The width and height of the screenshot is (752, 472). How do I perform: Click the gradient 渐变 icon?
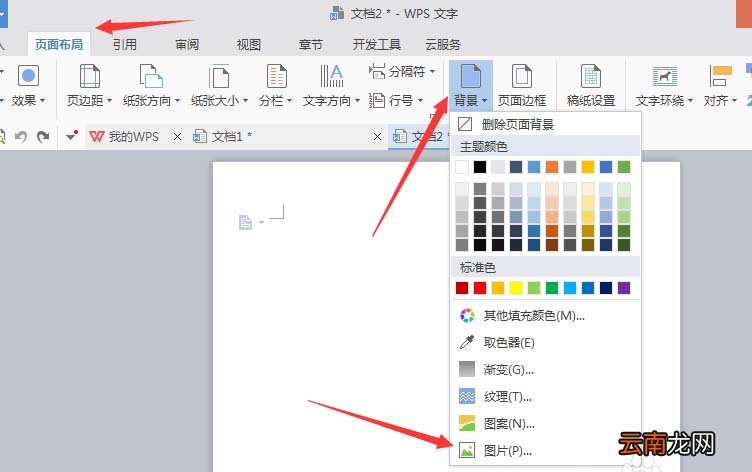pos(467,369)
